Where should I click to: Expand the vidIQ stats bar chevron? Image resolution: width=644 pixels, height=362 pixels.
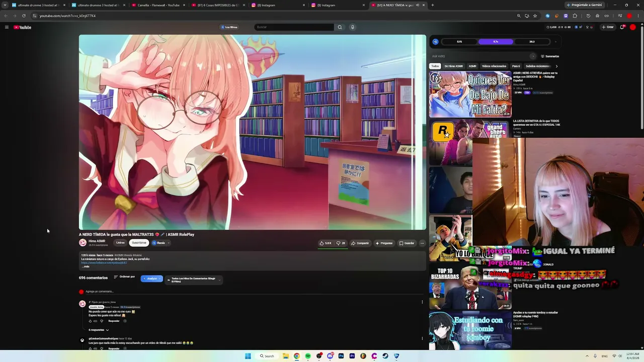(x=555, y=42)
